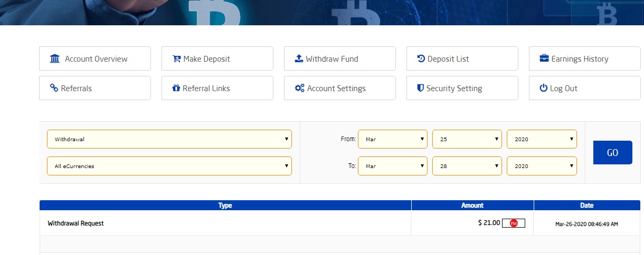Click the gears icon on Account Settings

tap(299, 88)
